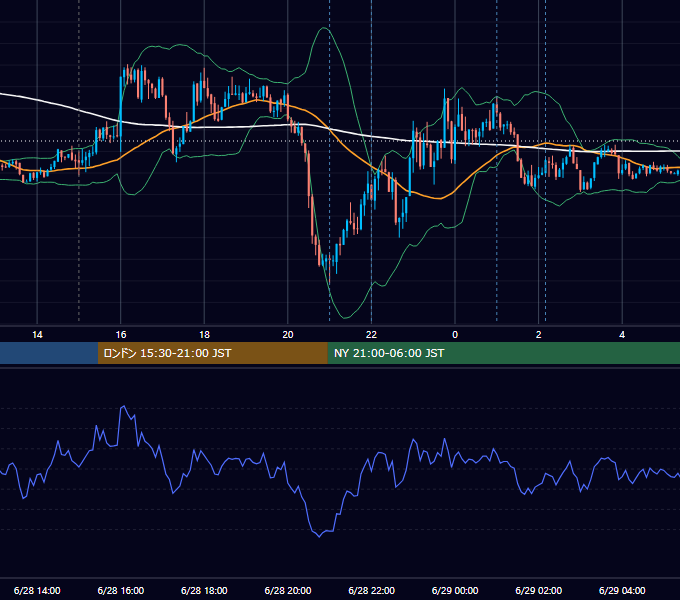This screenshot has height=600, width=680.
Task: Click the 6/29 00:00 date label
Action: (455, 590)
